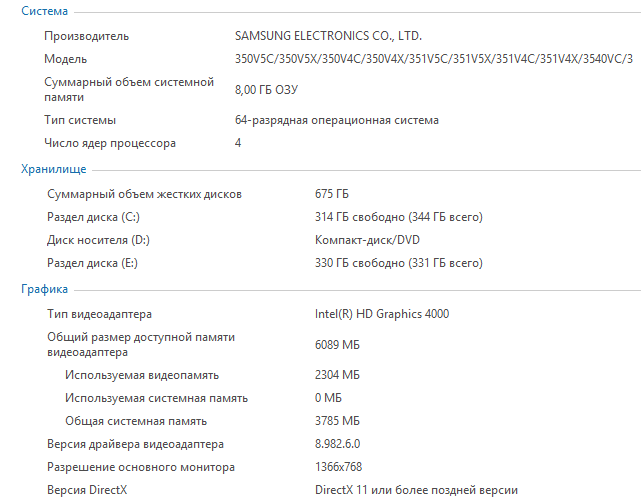Click the Версия DirectX label
Image resolution: width=642 pixels, height=503 pixels.
click(87, 490)
